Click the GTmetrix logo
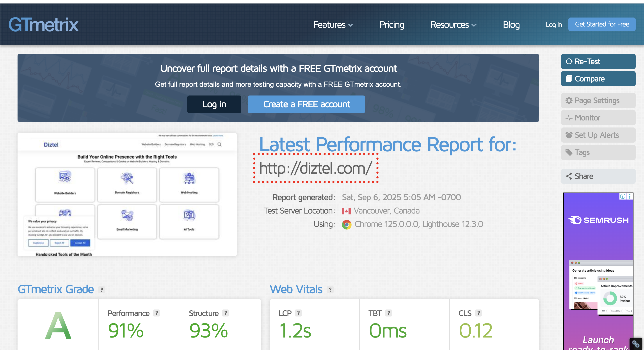644x350 pixels. coord(43,25)
